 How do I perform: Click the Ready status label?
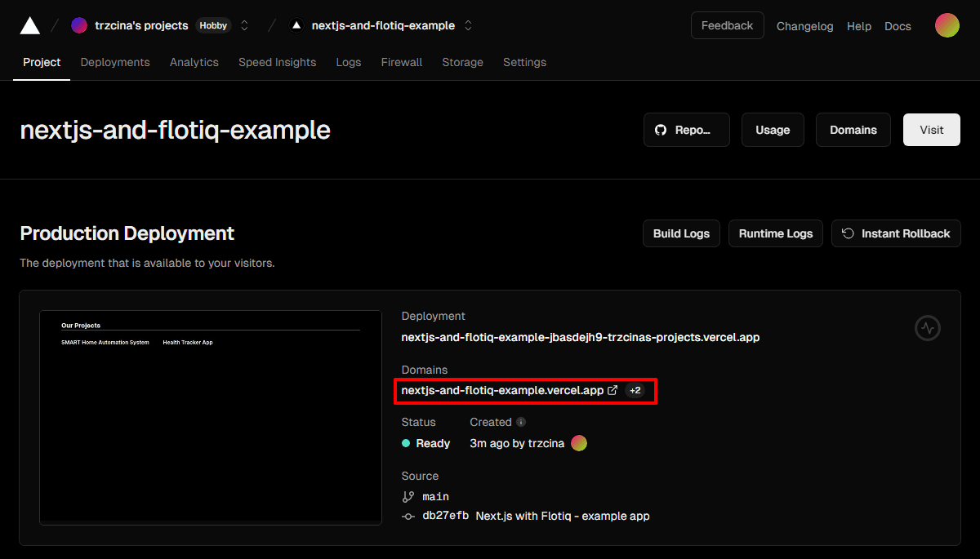[x=433, y=443]
